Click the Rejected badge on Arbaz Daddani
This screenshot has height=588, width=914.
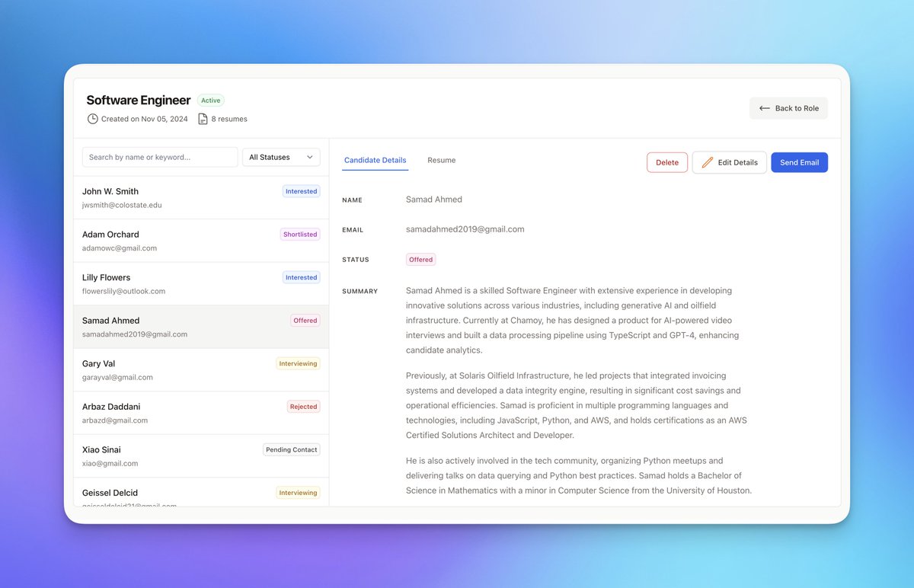(303, 407)
